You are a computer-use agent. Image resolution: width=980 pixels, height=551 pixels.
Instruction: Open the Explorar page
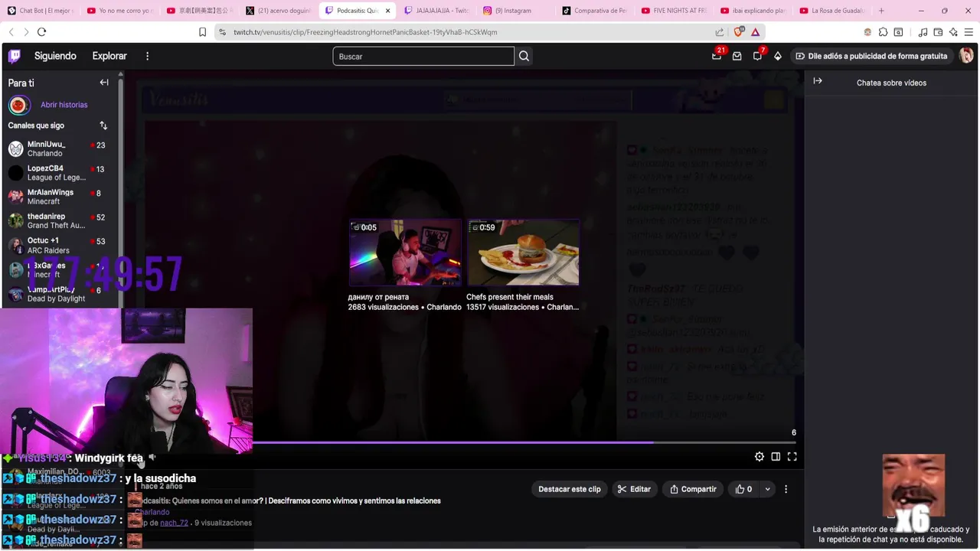pos(109,56)
